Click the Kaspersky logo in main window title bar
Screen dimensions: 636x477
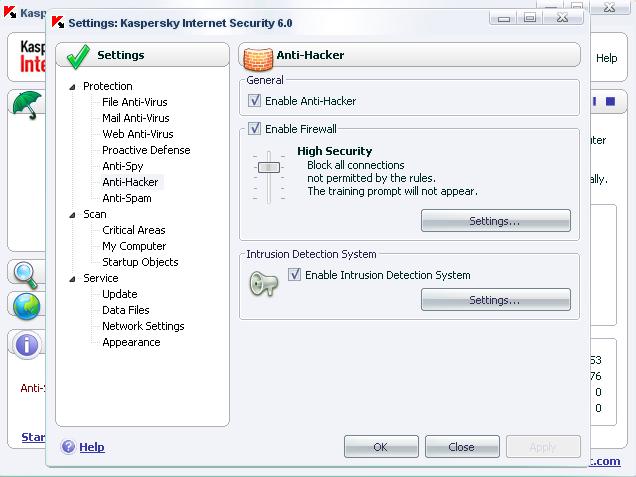pos(10,12)
